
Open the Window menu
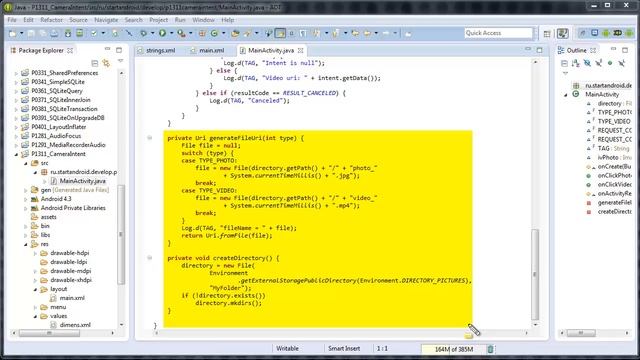(203, 20)
